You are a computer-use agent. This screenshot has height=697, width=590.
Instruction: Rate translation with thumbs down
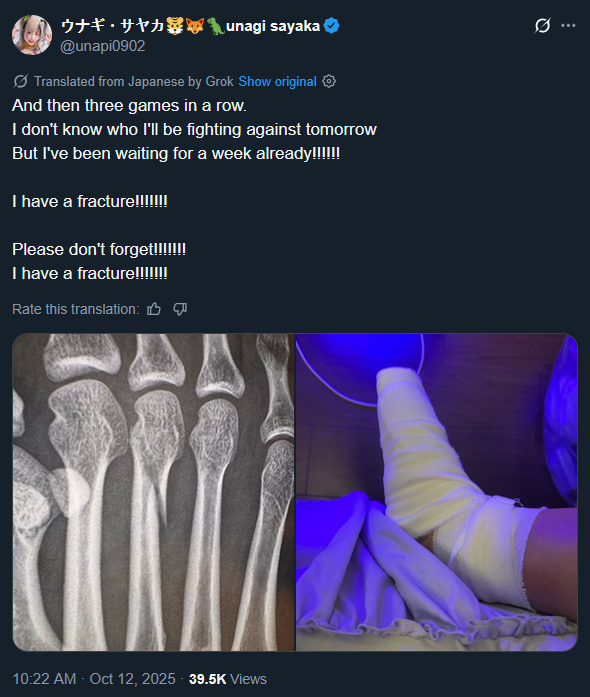point(180,309)
